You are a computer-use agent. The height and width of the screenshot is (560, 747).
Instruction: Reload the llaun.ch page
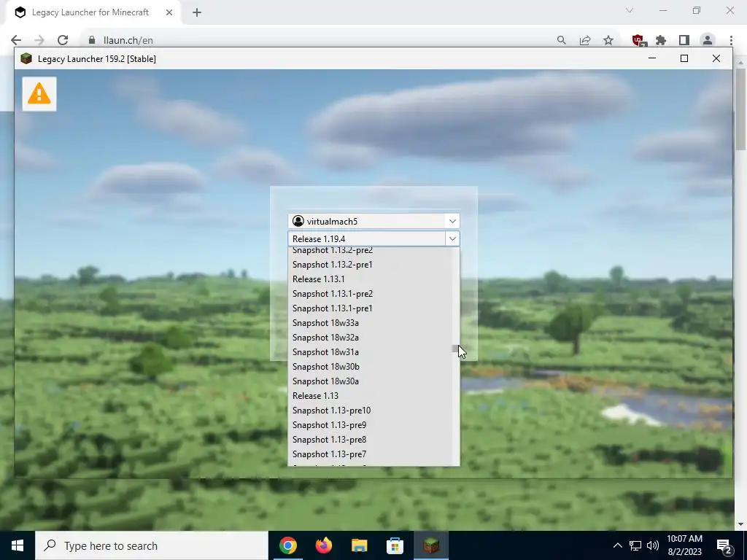click(63, 40)
